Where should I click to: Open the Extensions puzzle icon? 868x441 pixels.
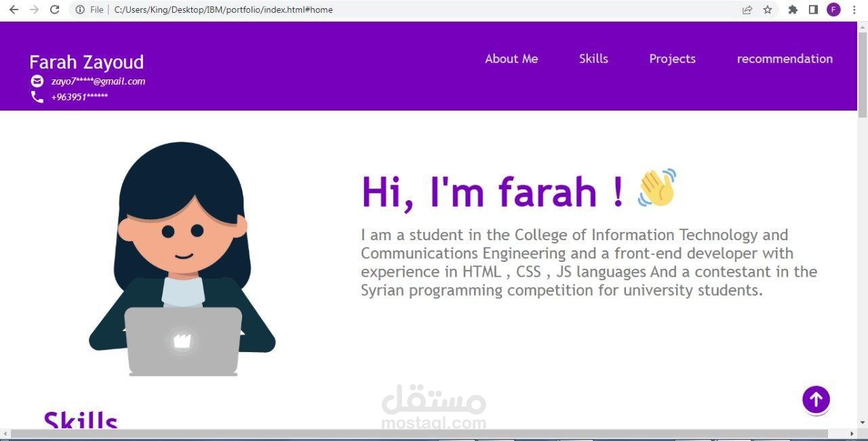[x=793, y=9]
